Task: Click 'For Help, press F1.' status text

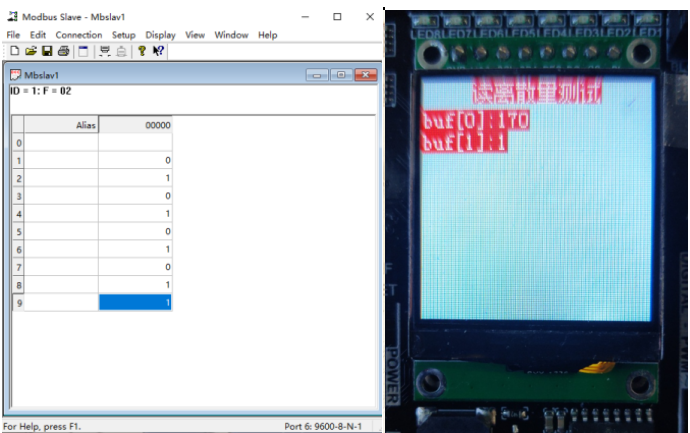Action: (42, 426)
